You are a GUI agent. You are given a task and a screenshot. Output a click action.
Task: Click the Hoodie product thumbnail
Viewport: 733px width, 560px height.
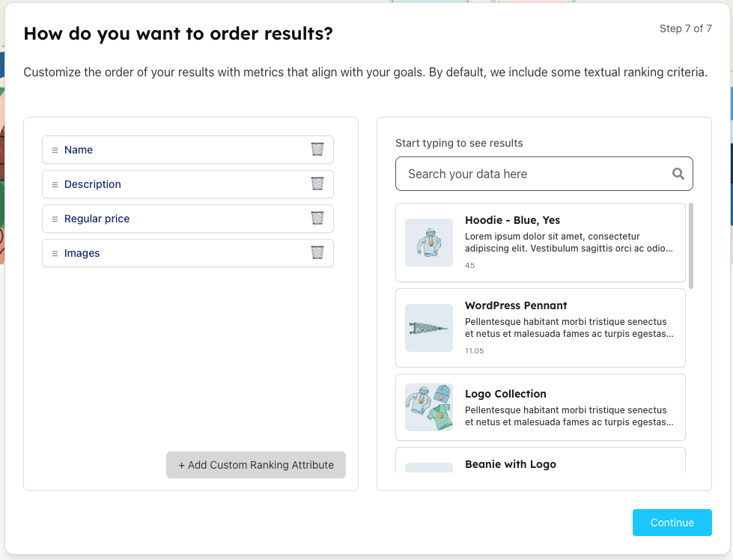click(429, 243)
